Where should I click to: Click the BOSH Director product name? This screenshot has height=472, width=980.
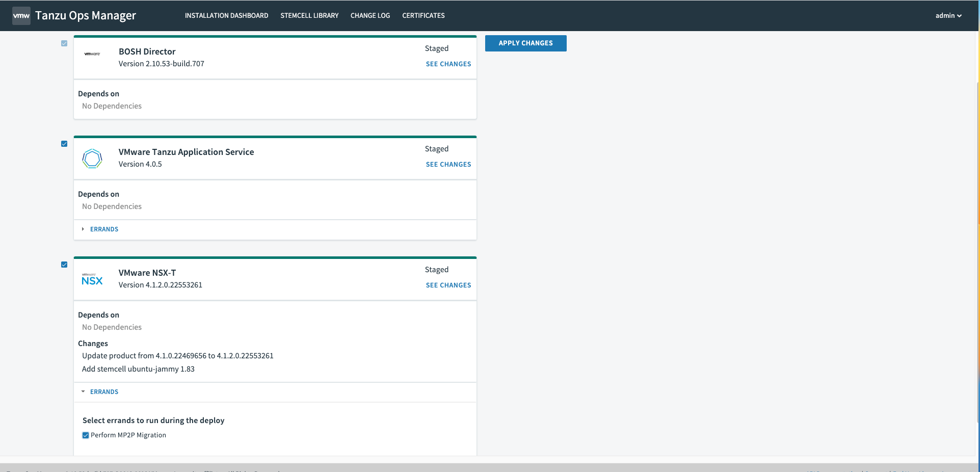click(147, 51)
